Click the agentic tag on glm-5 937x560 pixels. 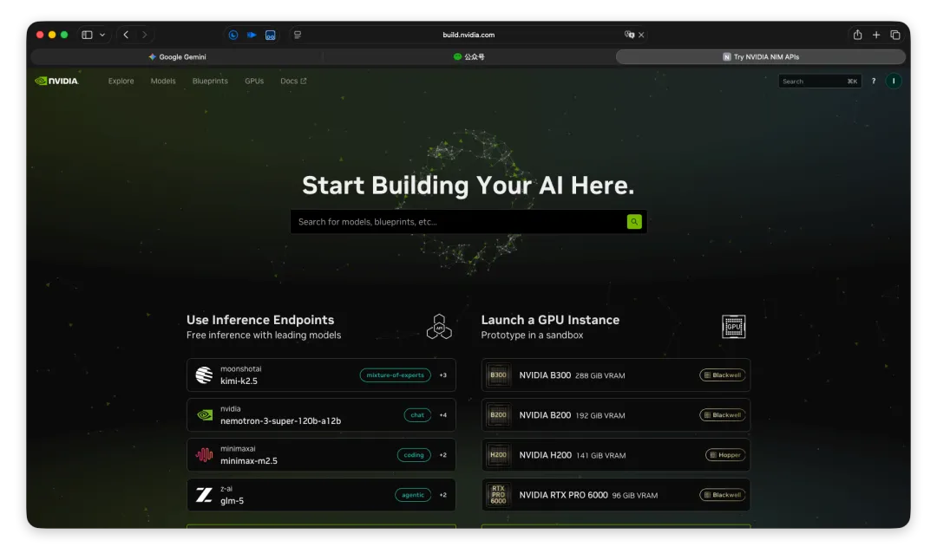pyautogui.click(x=412, y=495)
